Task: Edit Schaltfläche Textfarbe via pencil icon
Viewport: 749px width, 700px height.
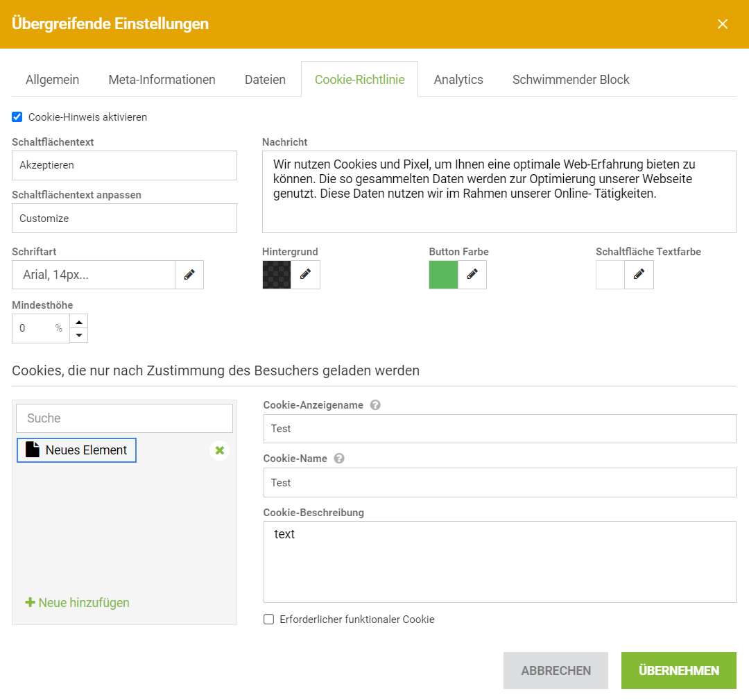Action: pos(639,275)
